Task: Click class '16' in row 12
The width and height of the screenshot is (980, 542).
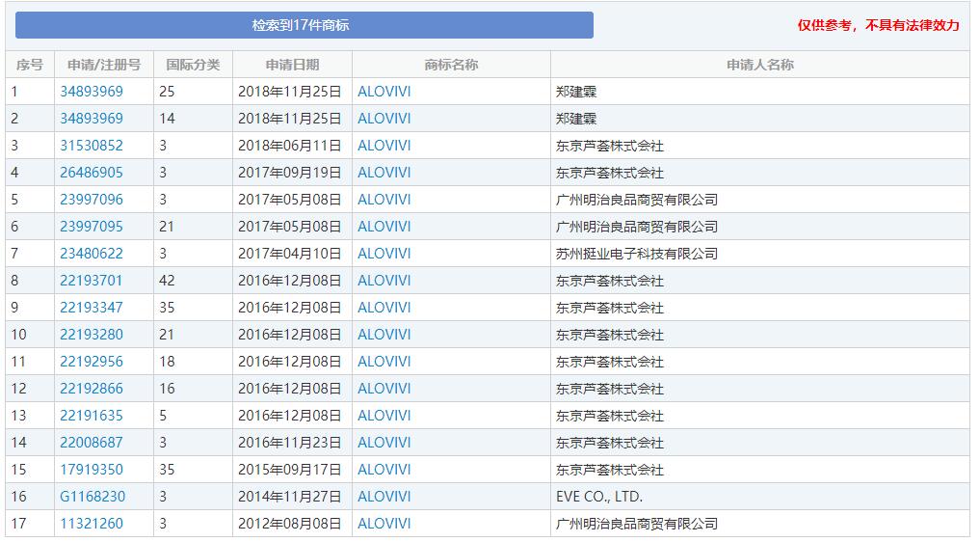Action: coord(167,388)
